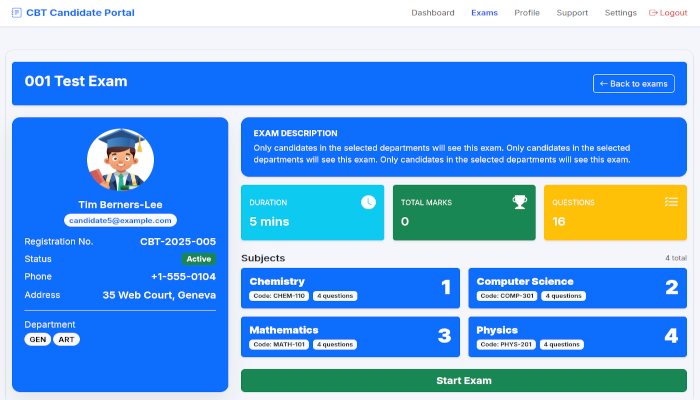Click the list icon on Questions card

[x=671, y=202]
